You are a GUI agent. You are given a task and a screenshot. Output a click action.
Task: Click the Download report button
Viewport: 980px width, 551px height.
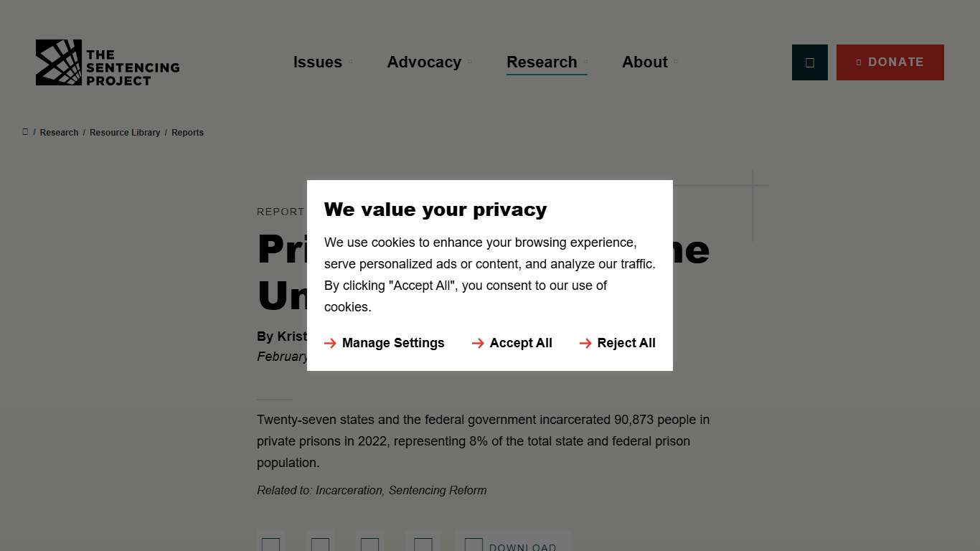pyautogui.click(x=512, y=545)
